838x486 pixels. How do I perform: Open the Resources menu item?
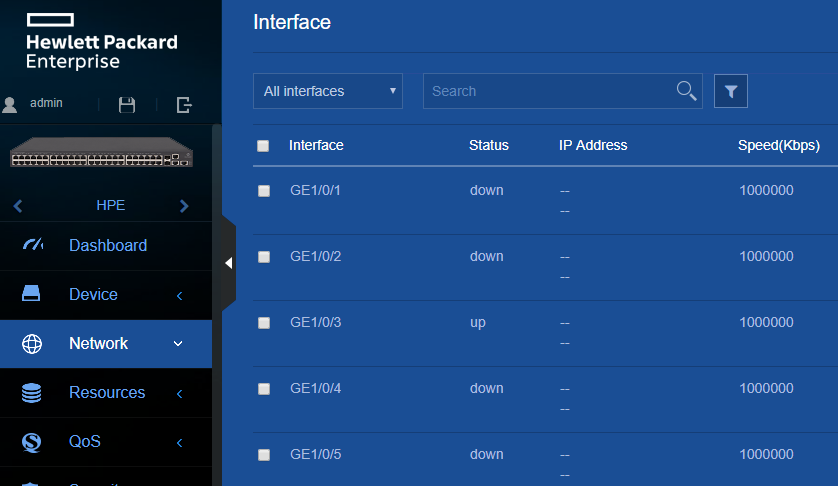click(x=106, y=393)
